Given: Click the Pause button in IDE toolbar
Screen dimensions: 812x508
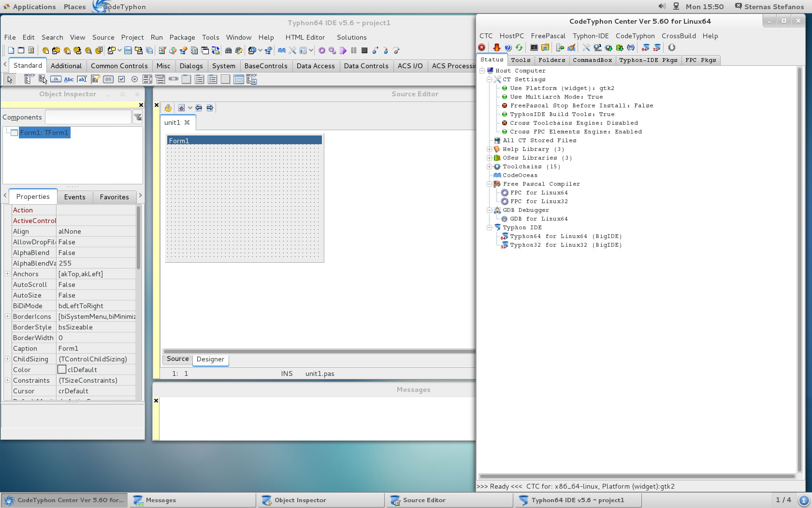Looking at the screenshot, I should pyautogui.click(x=354, y=50).
